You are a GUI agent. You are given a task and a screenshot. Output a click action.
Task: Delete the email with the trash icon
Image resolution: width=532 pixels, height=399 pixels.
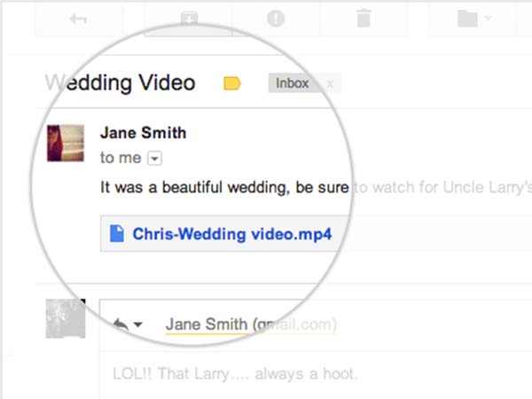coord(364,19)
